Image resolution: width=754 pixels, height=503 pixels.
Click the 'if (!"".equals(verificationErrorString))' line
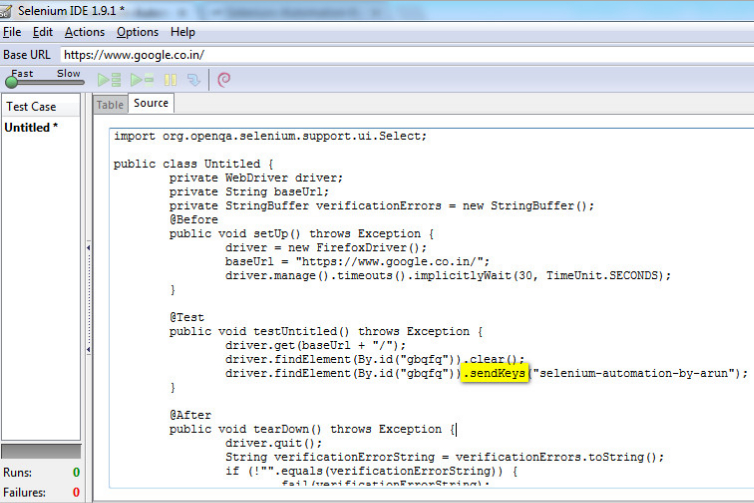(371, 471)
